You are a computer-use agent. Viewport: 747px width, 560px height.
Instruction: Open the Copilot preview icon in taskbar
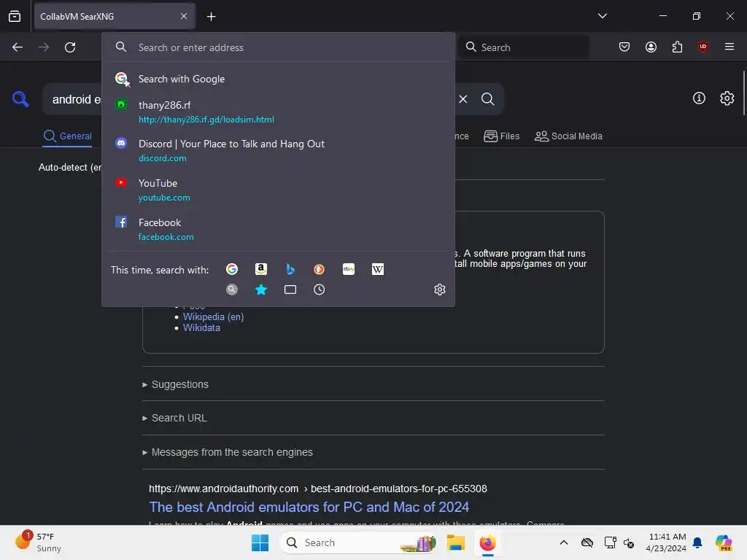pyautogui.click(x=723, y=542)
